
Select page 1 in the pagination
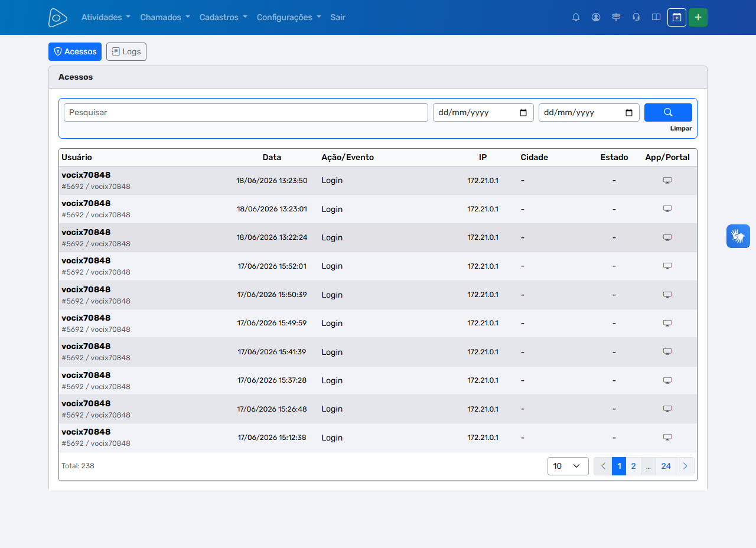pyautogui.click(x=619, y=466)
